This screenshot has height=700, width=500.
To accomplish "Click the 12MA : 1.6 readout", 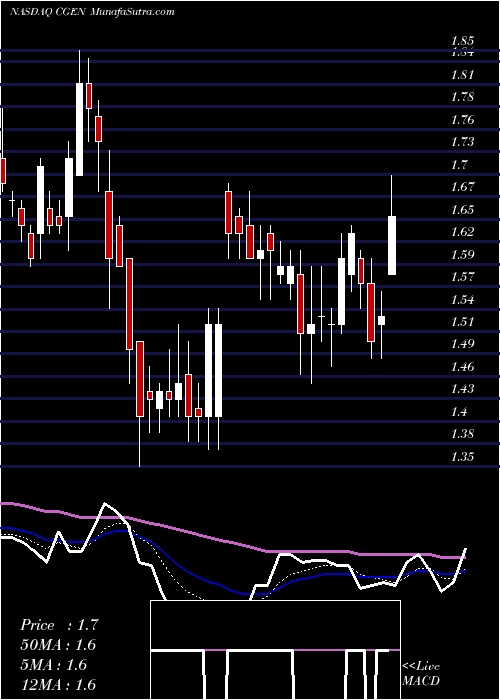I will [58, 685].
